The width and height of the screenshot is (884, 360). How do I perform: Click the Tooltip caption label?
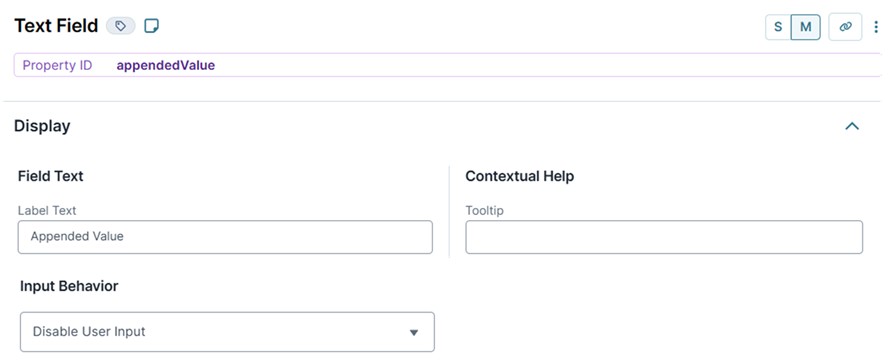coord(484,211)
